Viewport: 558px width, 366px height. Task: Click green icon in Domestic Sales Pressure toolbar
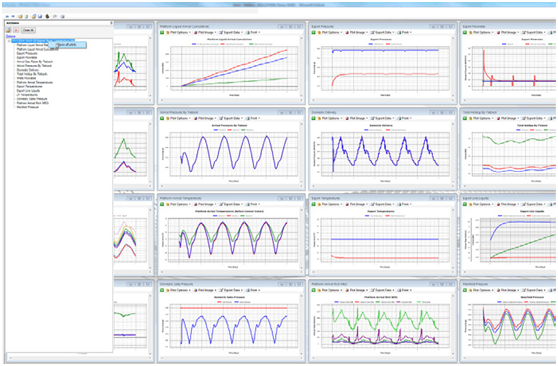coord(162,290)
